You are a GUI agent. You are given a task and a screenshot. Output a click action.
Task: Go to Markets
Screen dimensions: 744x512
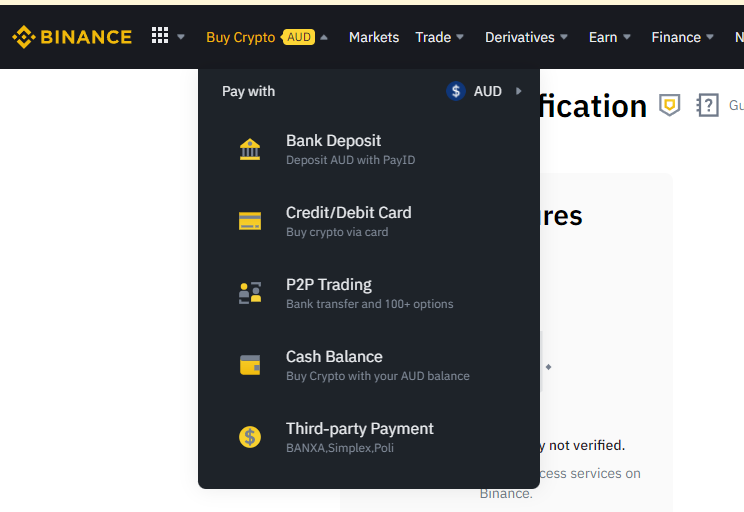[374, 37]
